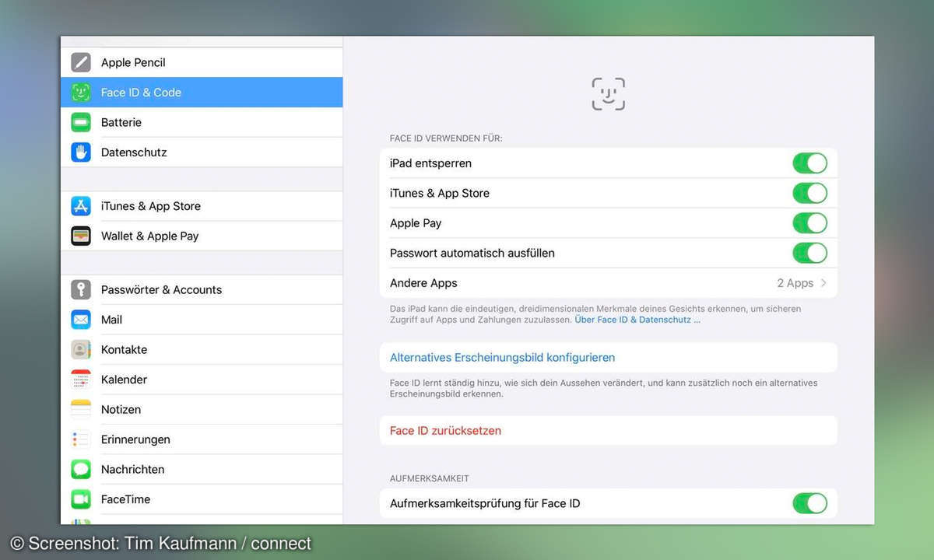Select Erinnerungen label in sidebar
This screenshot has height=560, width=934.
tap(135, 439)
